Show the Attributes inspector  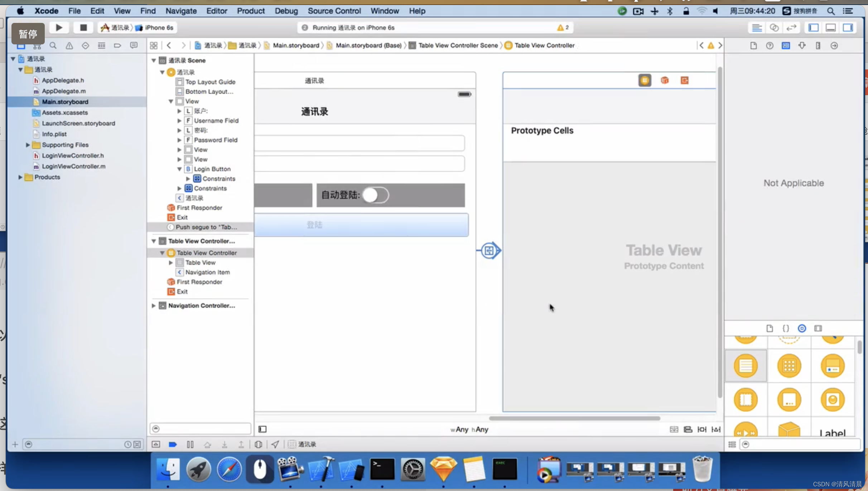(x=802, y=45)
